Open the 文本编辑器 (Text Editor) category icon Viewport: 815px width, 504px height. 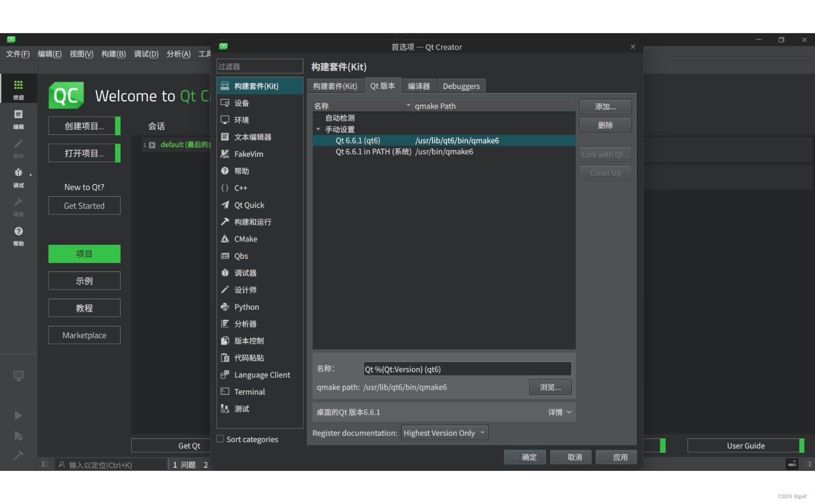tap(225, 137)
